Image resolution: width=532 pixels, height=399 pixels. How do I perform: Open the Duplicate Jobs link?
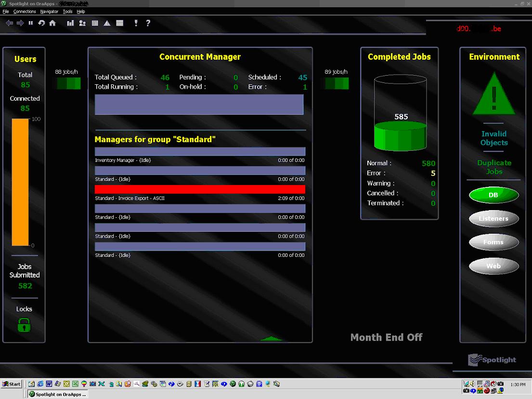(x=494, y=167)
